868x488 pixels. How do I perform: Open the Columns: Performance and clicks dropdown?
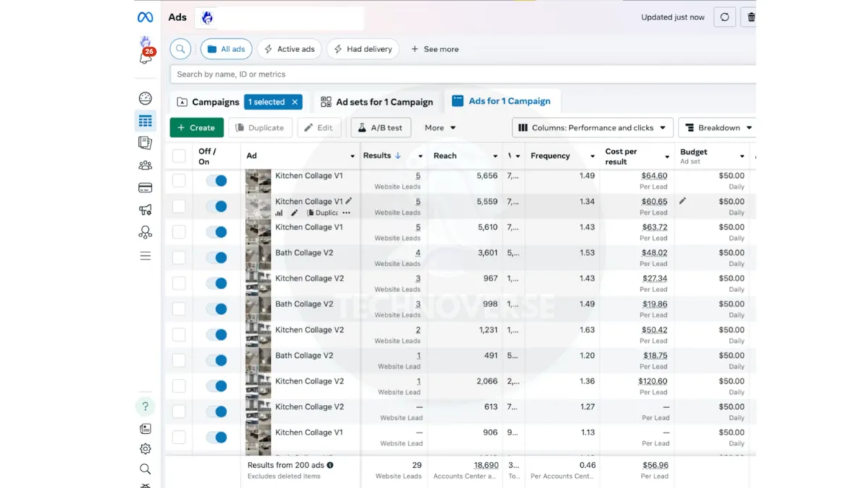click(x=592, y=128)
